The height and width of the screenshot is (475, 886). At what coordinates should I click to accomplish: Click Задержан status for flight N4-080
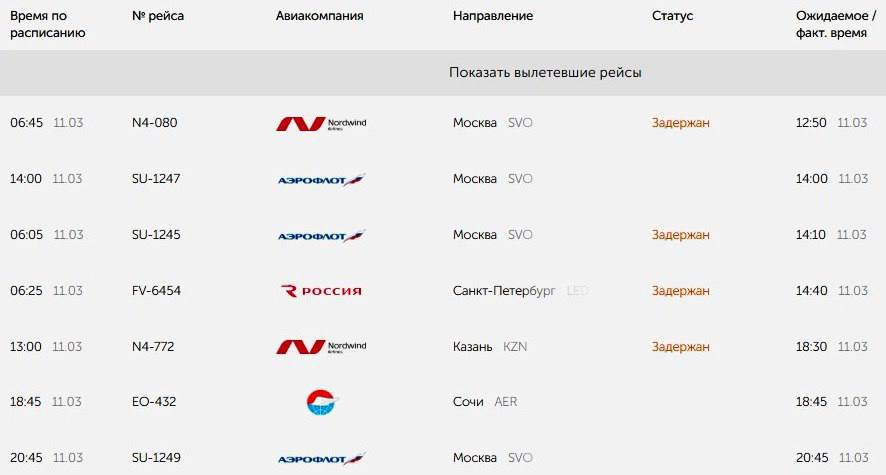coord(680,123)
